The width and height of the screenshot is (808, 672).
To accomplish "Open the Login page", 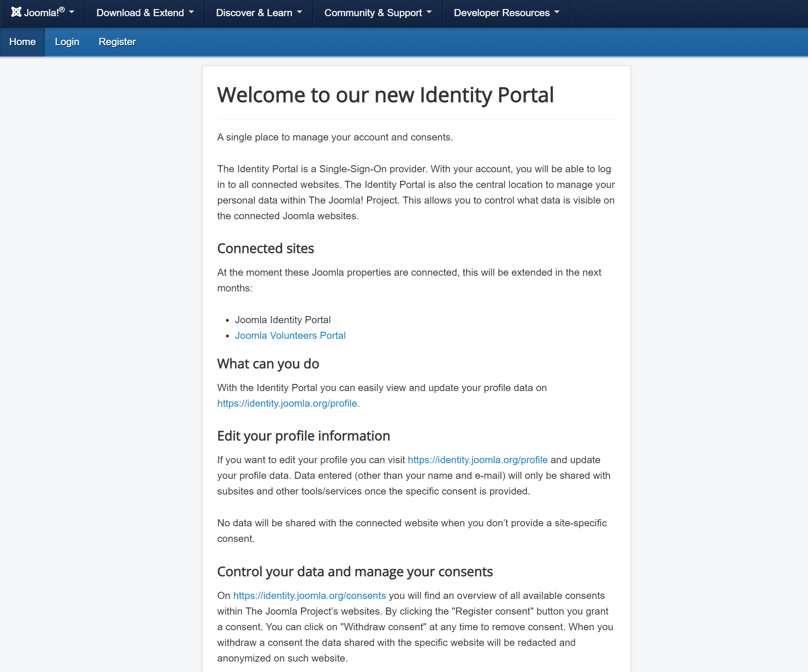I will (67, 42).
